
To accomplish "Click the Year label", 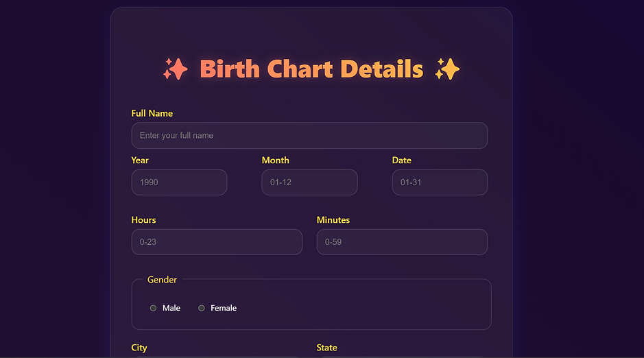I will point(140,160).
